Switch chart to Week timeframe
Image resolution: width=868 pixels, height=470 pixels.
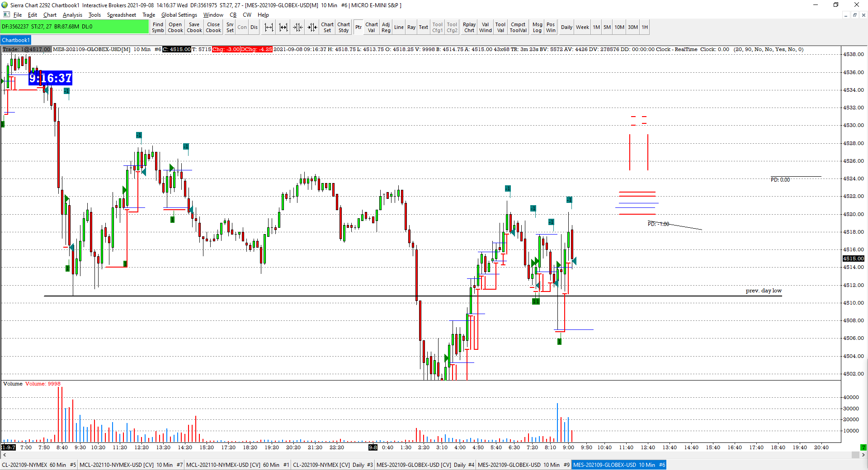(582, 27)
